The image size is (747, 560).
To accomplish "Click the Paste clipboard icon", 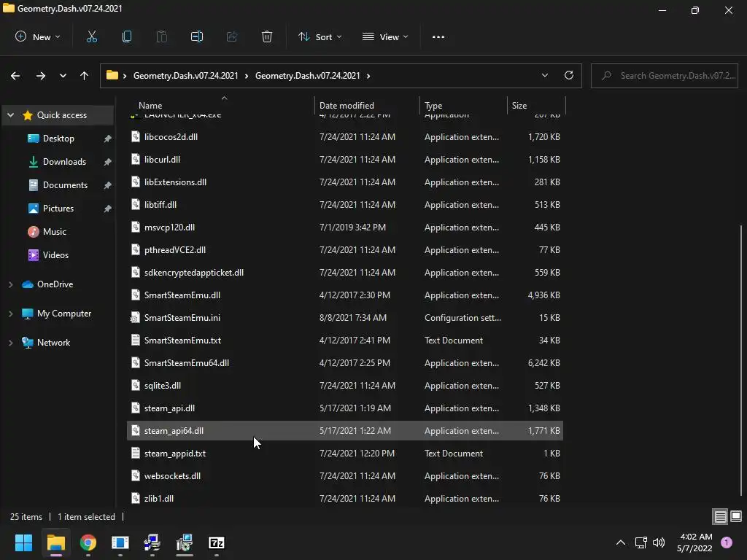I will tap(161, 36).
